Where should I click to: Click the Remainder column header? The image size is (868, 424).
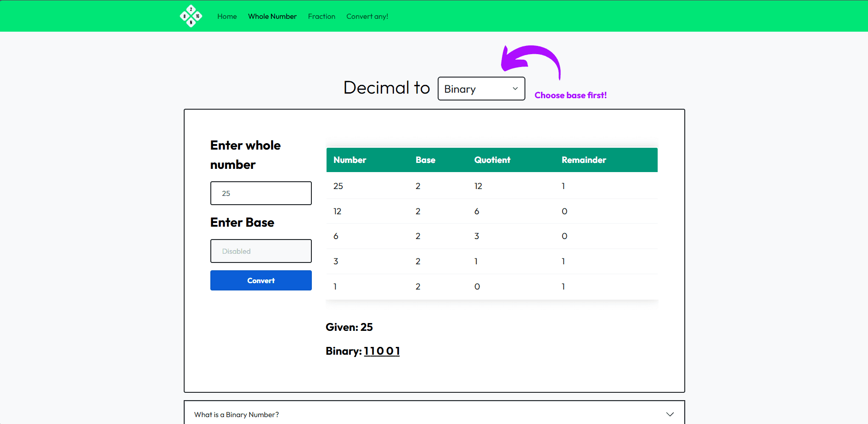point(583,160)
